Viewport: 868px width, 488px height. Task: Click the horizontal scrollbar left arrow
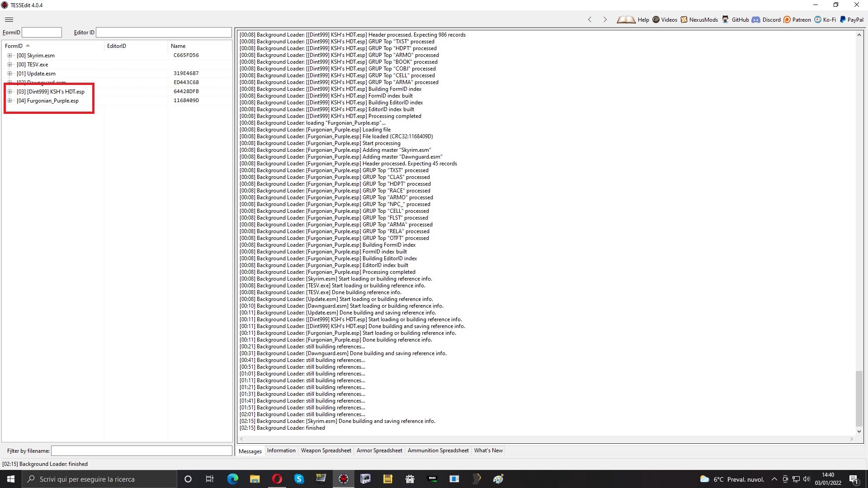coord(242,439)
